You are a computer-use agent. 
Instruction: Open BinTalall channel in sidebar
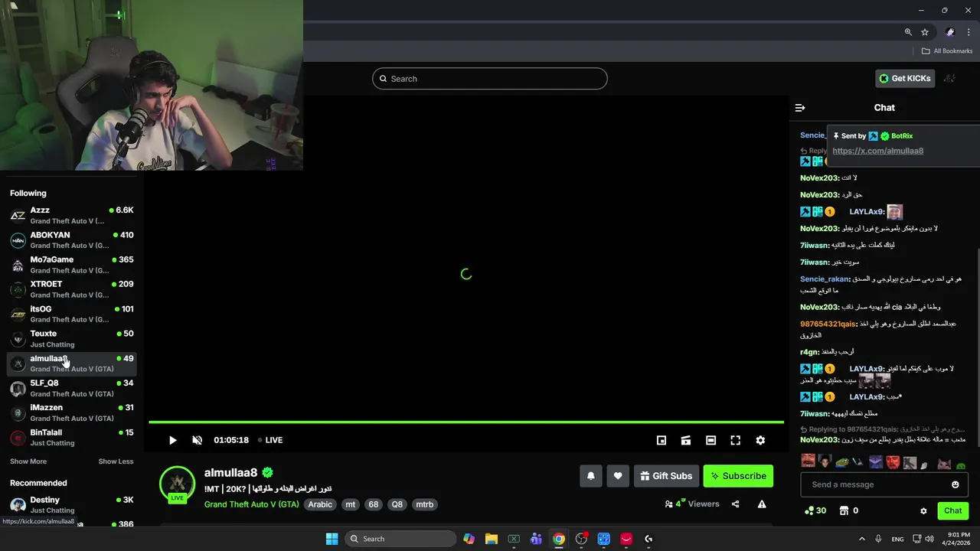(x=72, y=437)
